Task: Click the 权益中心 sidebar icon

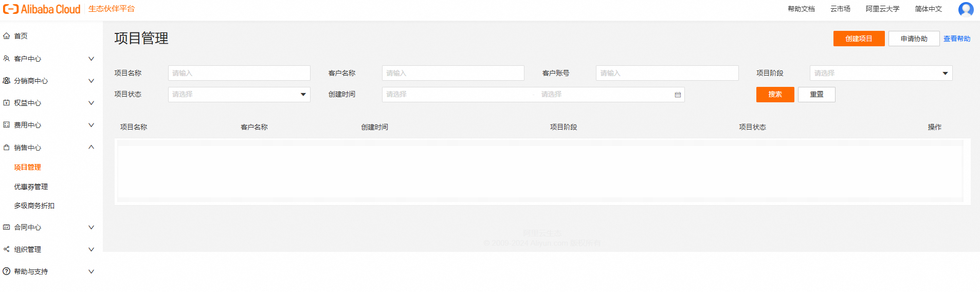Action: click(x=7, y=103)
